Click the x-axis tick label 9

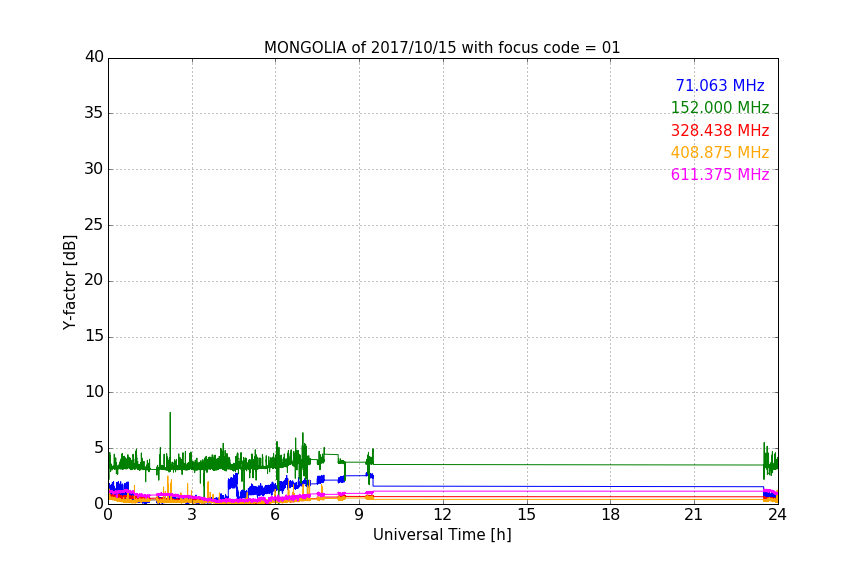tap(359, 515)
